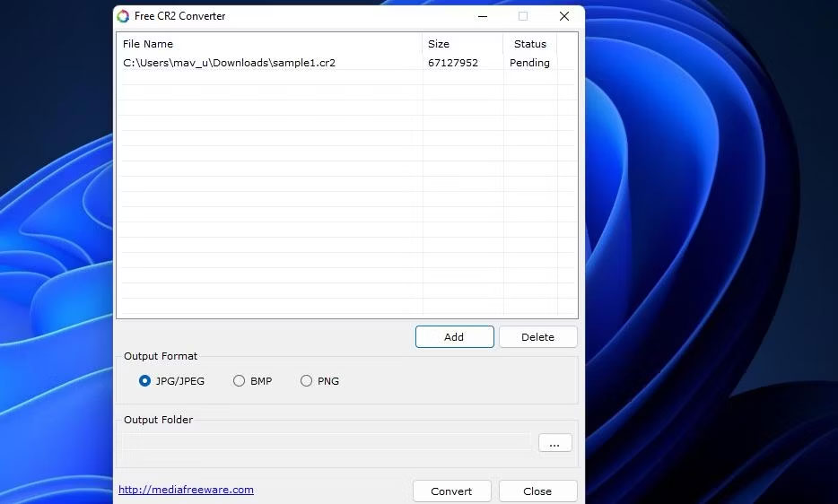
Task: Click the 67127952 size value
Action: [452, 63]
